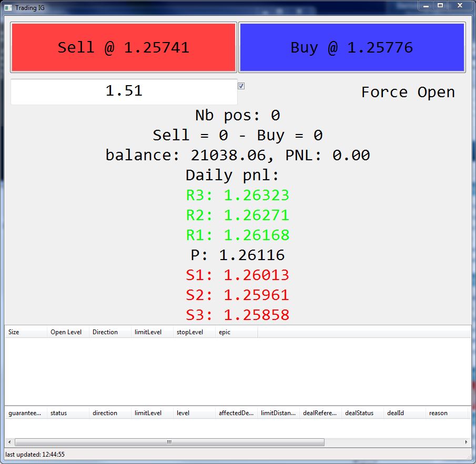Sort by the Open Level column header
Image resolution: width=476 pixels, height=464 pixels.
(x=68, y=332)
